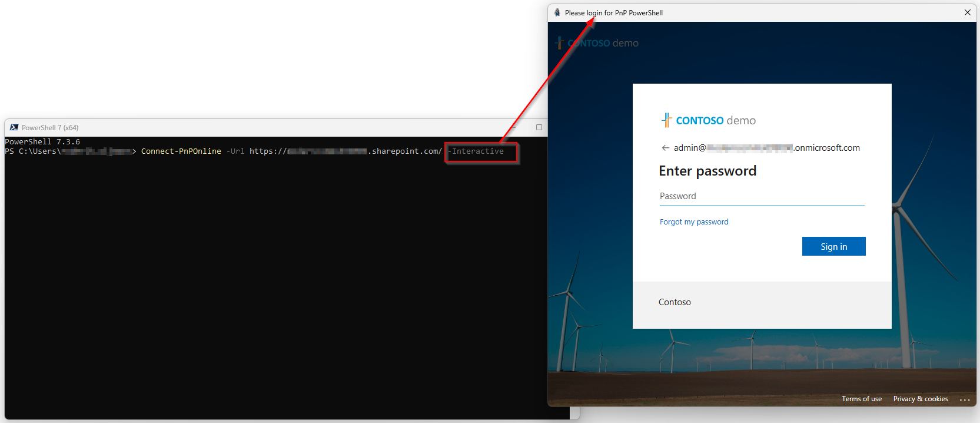Click the back arrow beside the admin account
The height and width of the screenshot is (423, 980).
[665, 148]
